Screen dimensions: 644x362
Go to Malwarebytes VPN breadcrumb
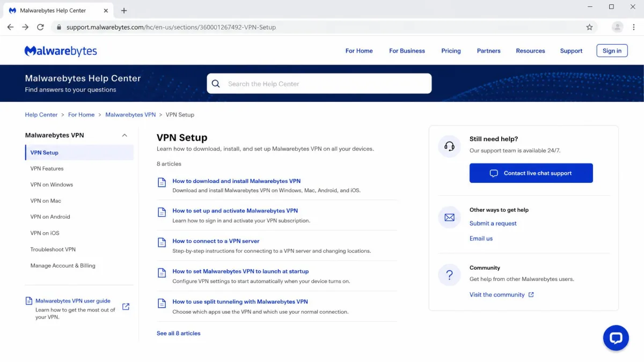point(130,115)
